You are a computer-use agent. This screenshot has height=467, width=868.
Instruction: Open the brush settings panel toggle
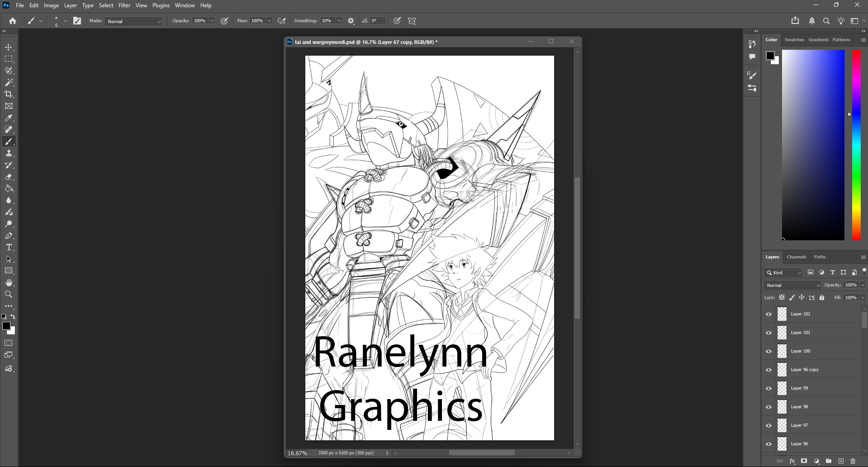coord(77,21)
